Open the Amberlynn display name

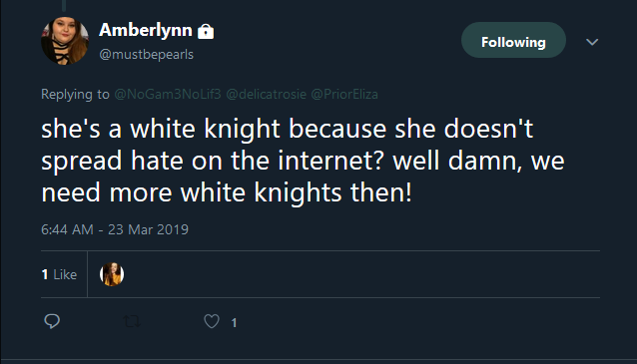click(146, 31)
